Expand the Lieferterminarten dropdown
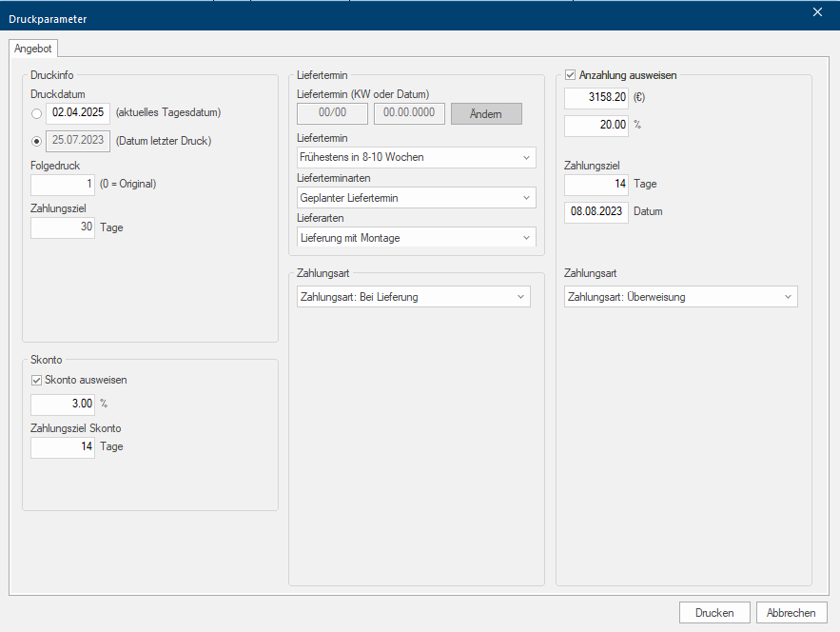 click(416, 198)
